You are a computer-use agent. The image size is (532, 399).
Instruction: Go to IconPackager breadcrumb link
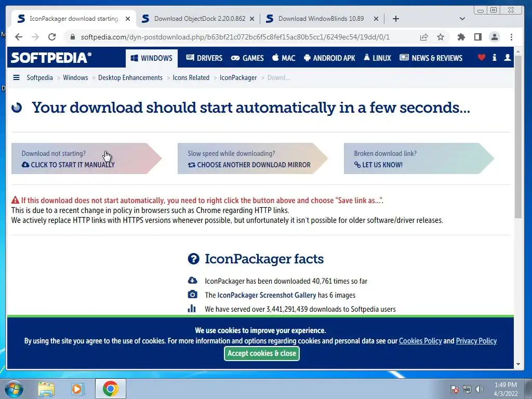tap(238, 78)
